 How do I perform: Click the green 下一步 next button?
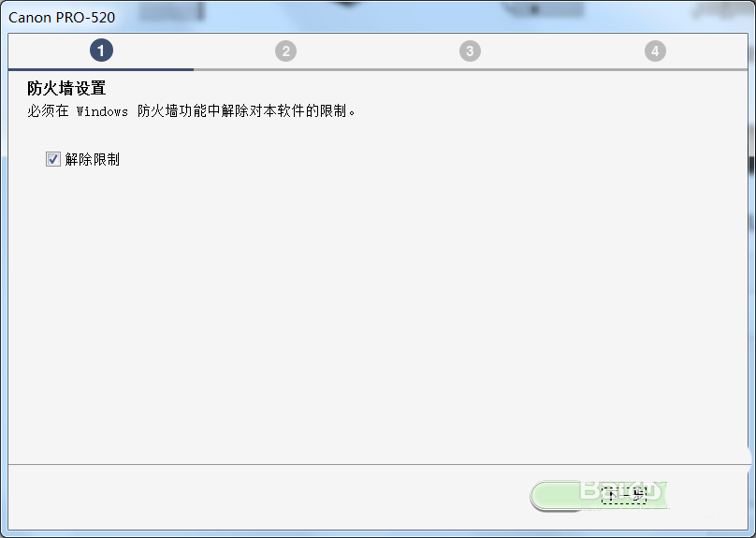coord(599,495)
